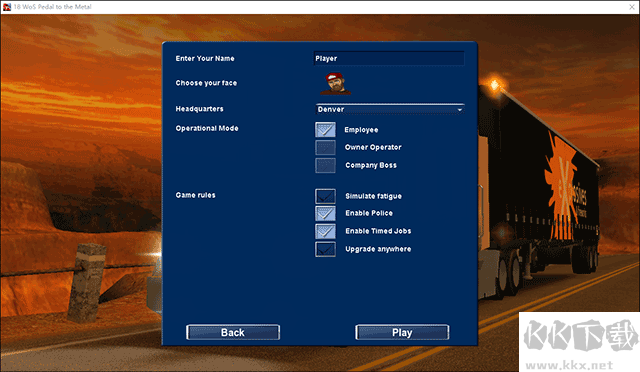640x372 pixels.
Task: Click the Owner Operator label
Action: pyautogui.click(x=373, y=147)
